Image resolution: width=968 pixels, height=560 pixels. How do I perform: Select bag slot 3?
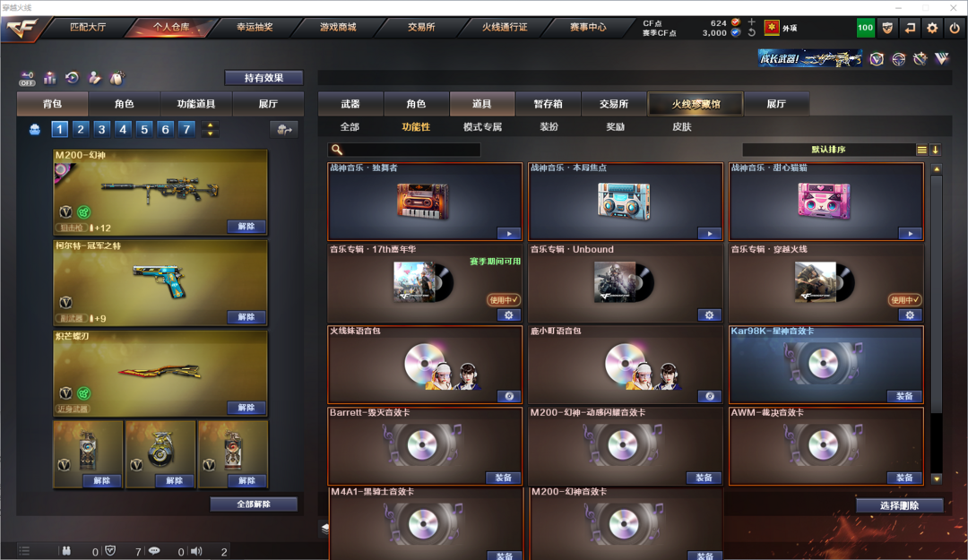[102, 129]
